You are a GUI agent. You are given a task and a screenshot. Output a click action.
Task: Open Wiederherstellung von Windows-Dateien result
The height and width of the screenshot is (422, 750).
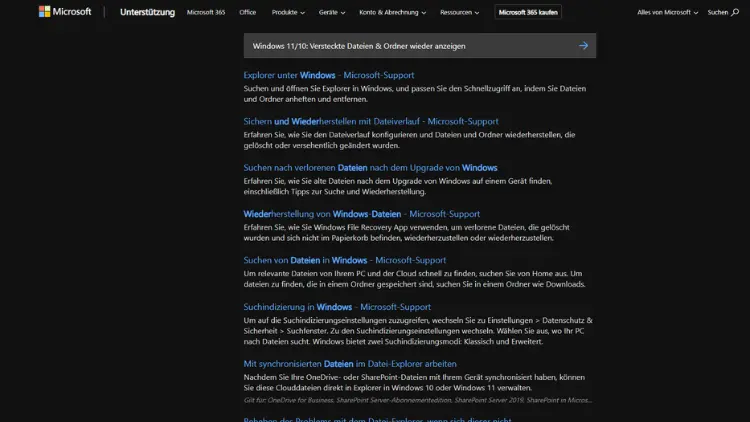tap(362, 214)
